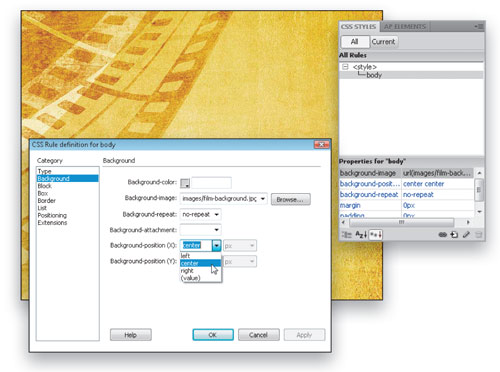Collapse the <style> tree node
The width and height of the screenshot is (500, 372).
345,67
